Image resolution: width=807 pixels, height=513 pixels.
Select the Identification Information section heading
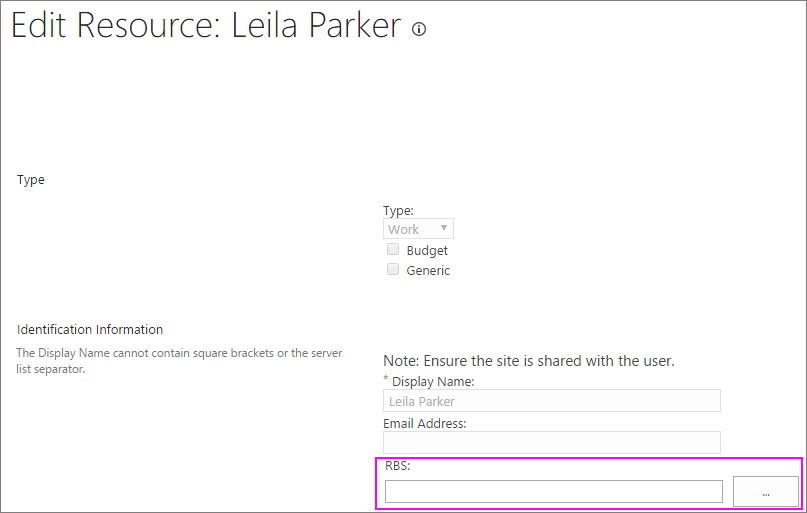90,329
